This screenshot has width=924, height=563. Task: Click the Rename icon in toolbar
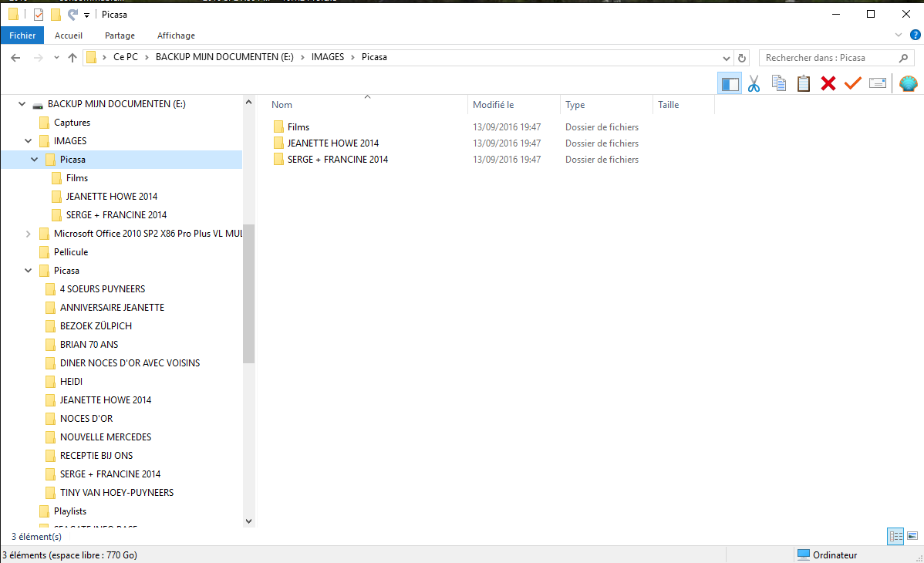878,84
